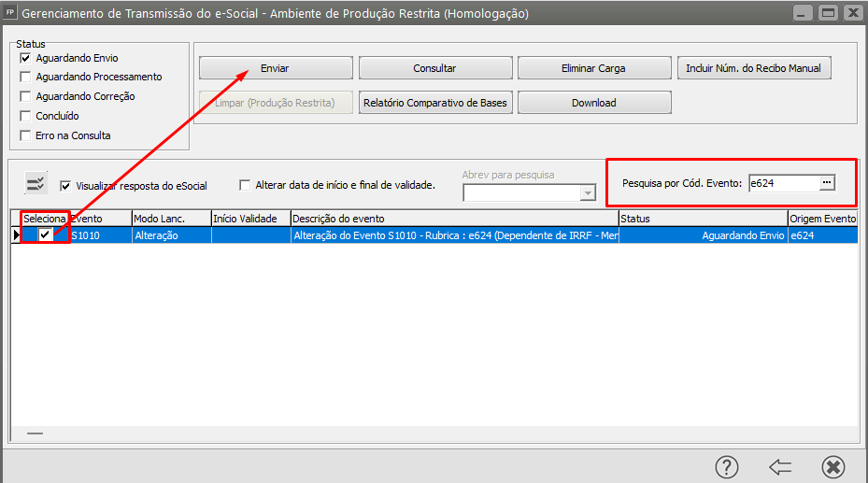Open Relatório Comparativo de Bases
The image size is (868, 483).
tap(434, 103)
